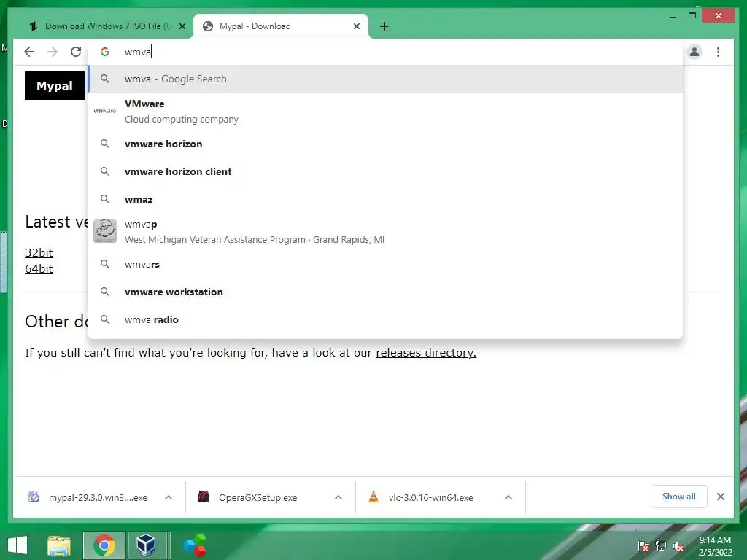Pick the 'vmware horizon client' suggestion
Image resolution: width=747 pixels, height=560 pixels.
385,171
